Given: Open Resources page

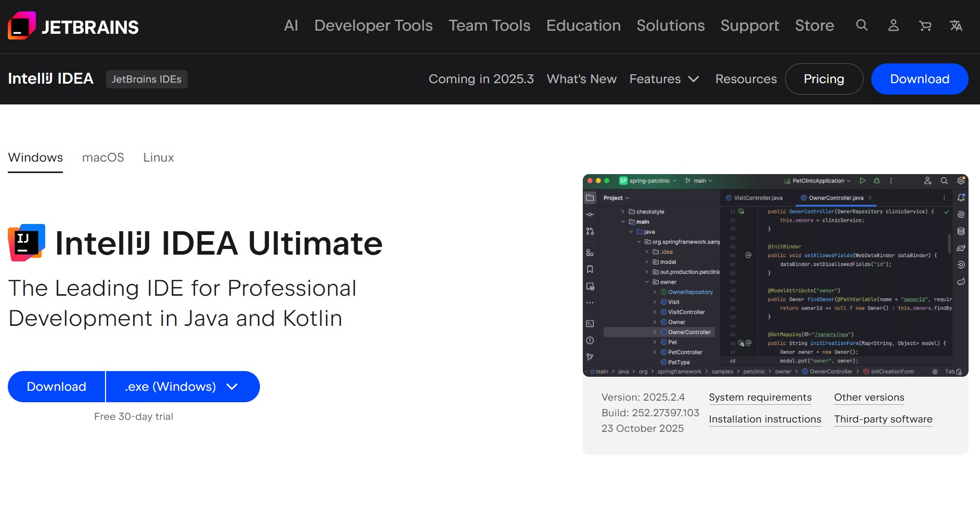Looking at the screenshot, I should (746, 79).
